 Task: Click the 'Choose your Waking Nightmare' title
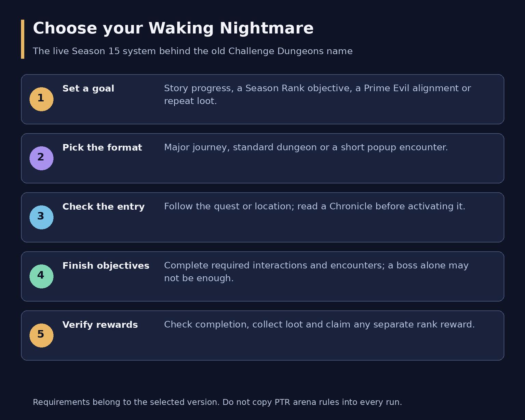[x=173, y=28]
